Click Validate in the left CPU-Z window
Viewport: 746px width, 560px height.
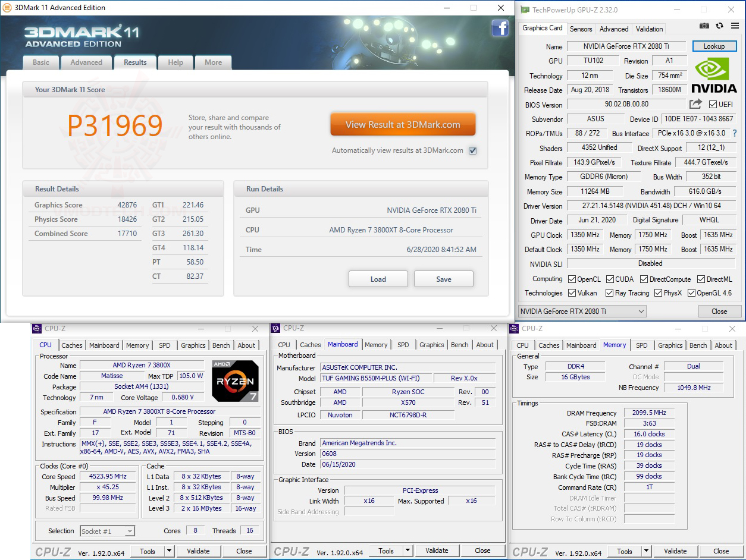coord(198,551)
